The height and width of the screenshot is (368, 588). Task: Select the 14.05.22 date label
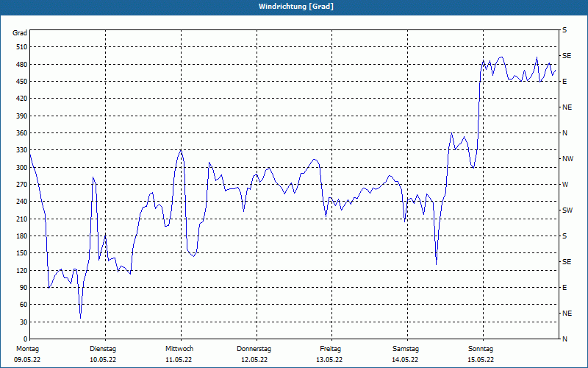(406, 360)
